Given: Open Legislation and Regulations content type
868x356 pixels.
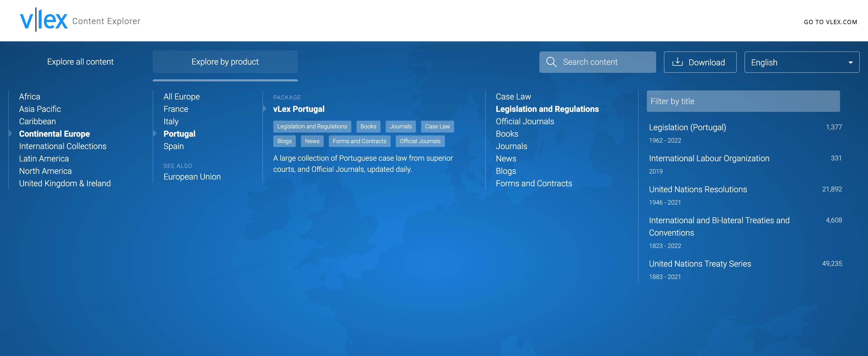Looking at the screenshot, I should (547, 109).
